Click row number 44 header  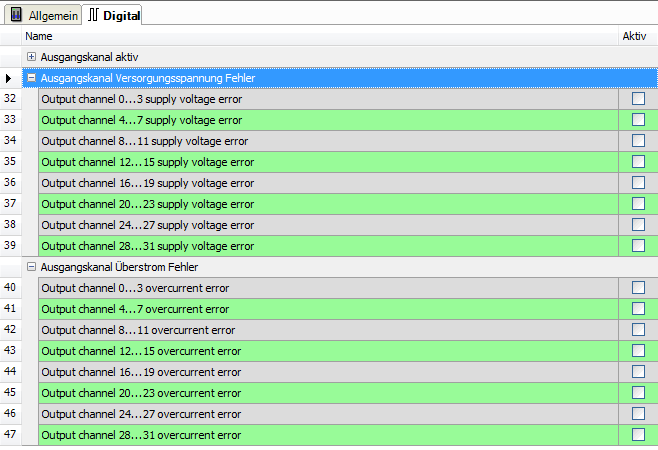click(x=10, y=372)
